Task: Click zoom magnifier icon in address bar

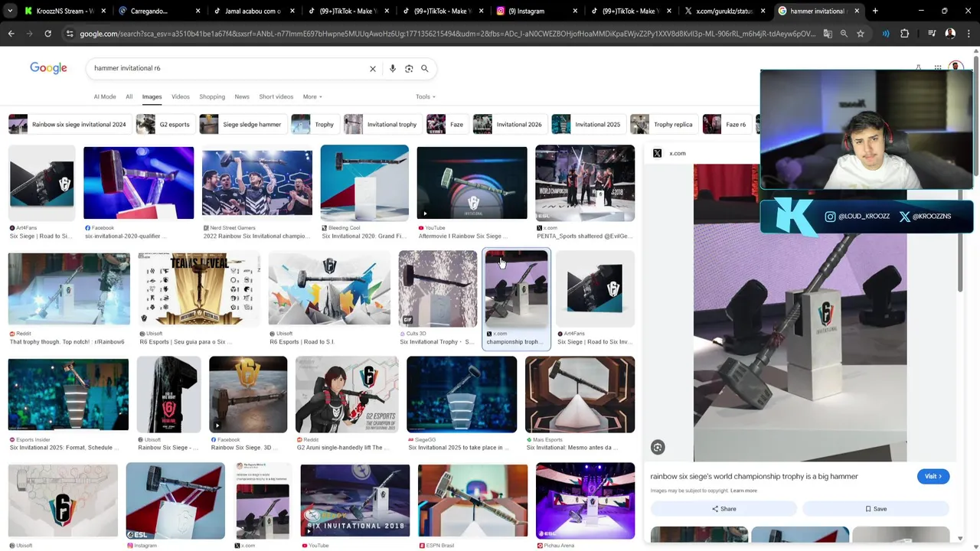Action: [x=844, y=34]
